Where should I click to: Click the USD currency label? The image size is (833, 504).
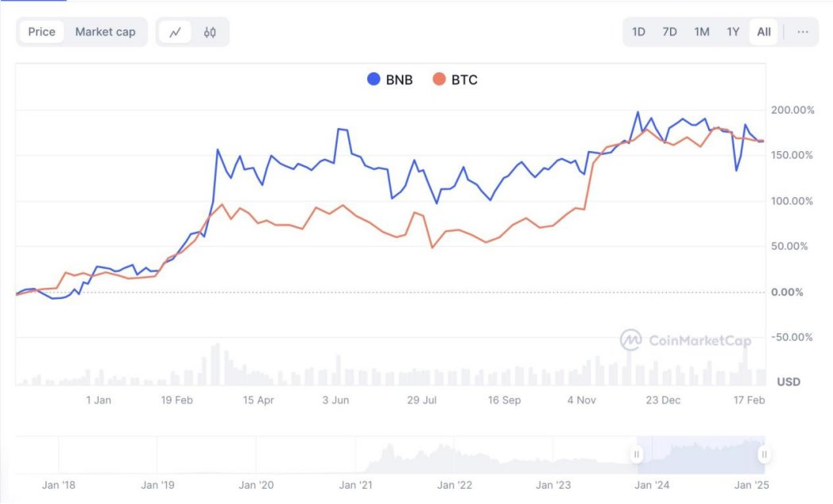(788, 382)
